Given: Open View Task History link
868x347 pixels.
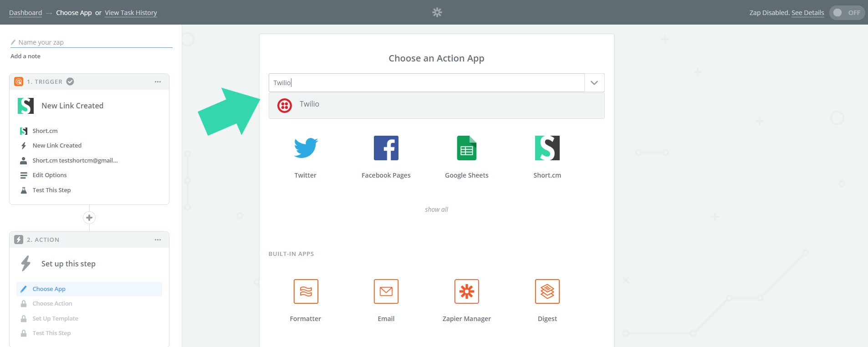Looking at the screenshot, I should click(x=131, y=13).
